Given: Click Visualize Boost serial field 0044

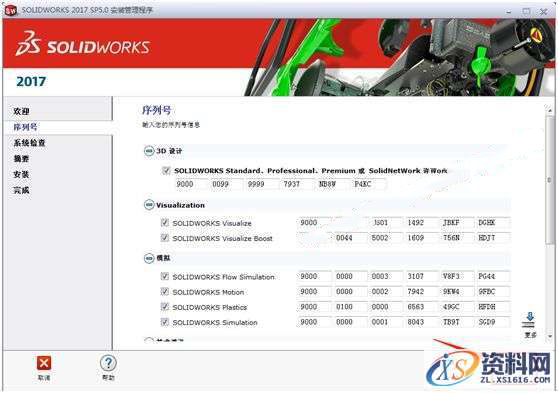Looking at the screenshot, I should click(350, 237).
